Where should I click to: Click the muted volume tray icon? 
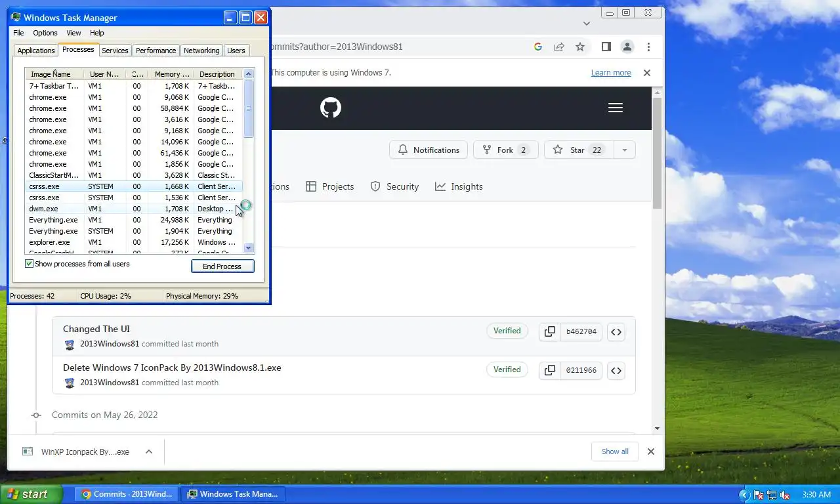pyautogui.click(x=785, y=495)
